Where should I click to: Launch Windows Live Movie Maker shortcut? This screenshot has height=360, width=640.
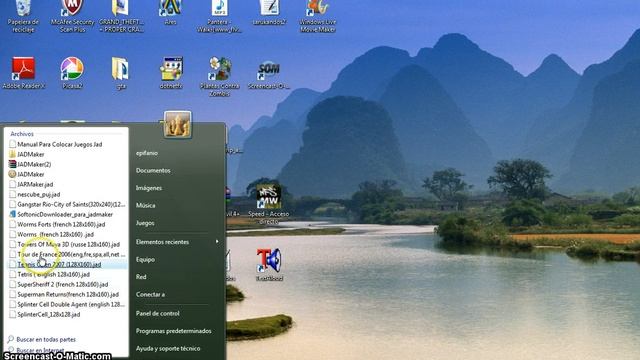318,16
